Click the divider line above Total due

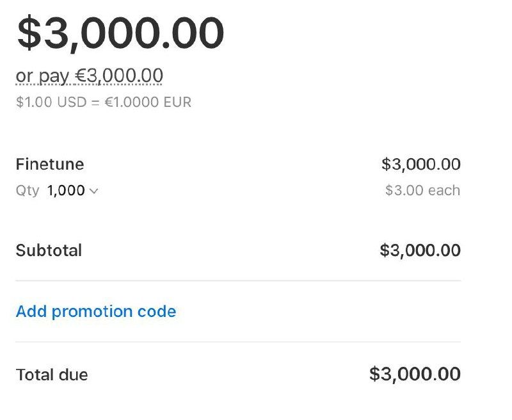(238, 342)
